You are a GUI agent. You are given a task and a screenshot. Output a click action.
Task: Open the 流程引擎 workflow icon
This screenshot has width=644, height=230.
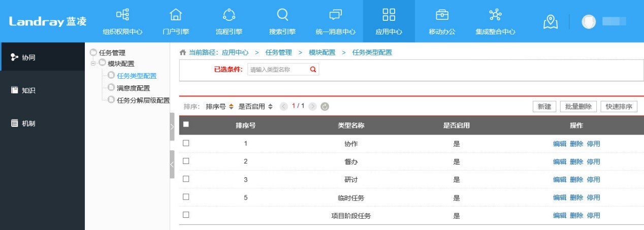tap(229, 15)
